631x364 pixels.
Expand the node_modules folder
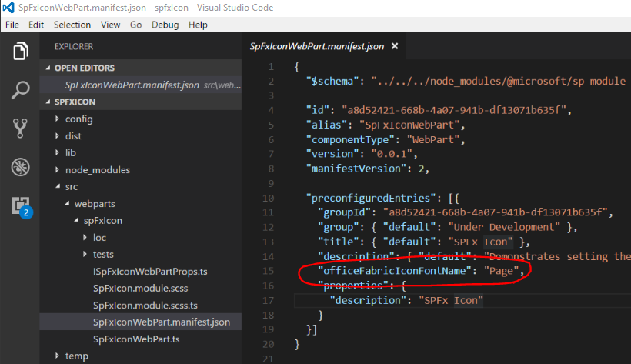[97, 169]
